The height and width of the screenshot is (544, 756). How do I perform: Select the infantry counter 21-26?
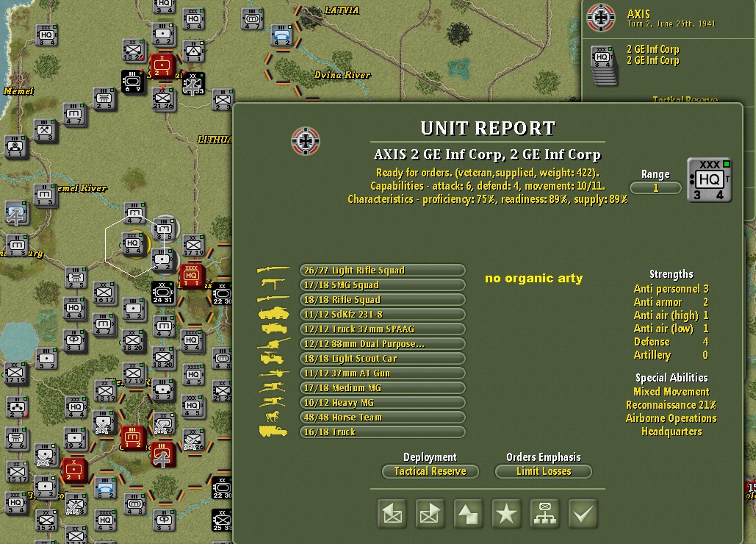[163, 99]
